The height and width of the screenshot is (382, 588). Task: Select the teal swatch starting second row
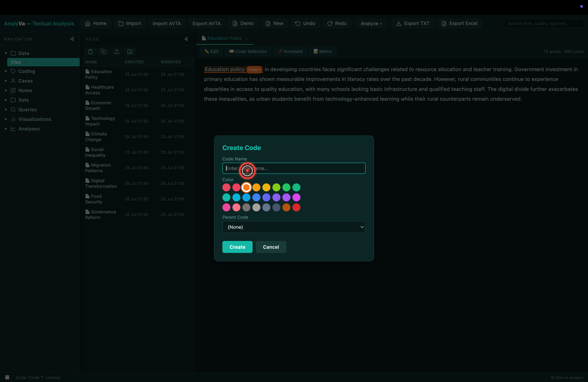pos(226,197)
